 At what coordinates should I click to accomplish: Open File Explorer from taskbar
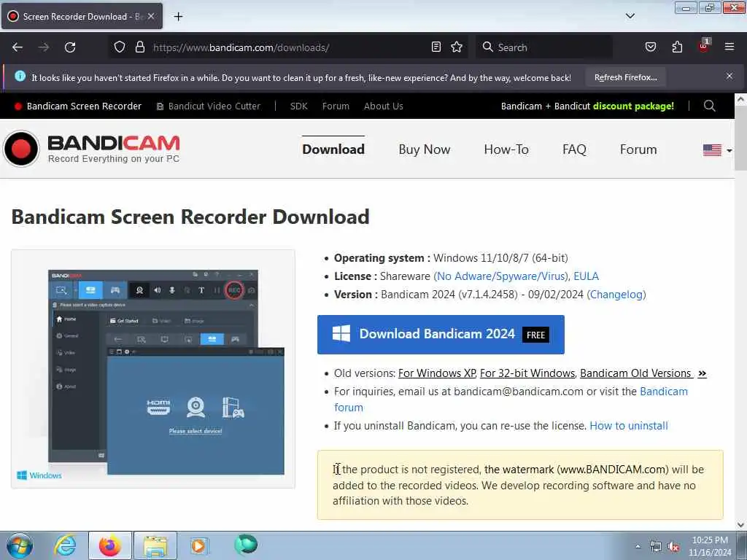pos(155,545)
